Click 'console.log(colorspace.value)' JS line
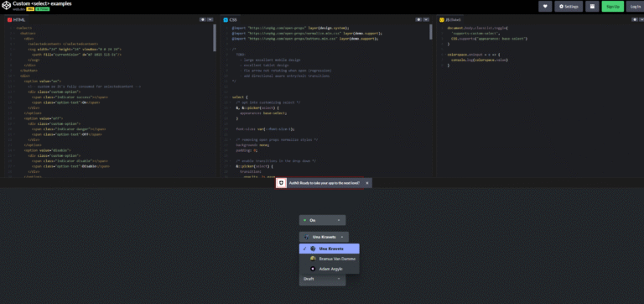644x304 pixels. click(480, 60)
